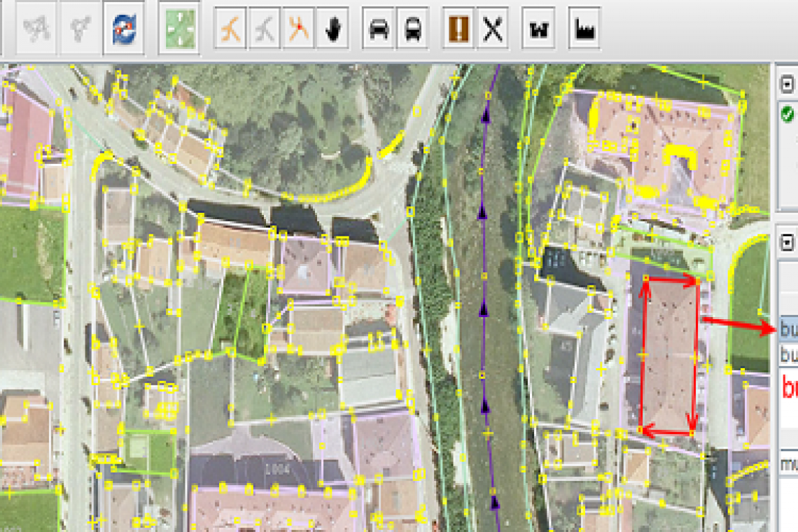
Task: Click the first greyed-out icon in the toolbar
Action: coord(36,28)
